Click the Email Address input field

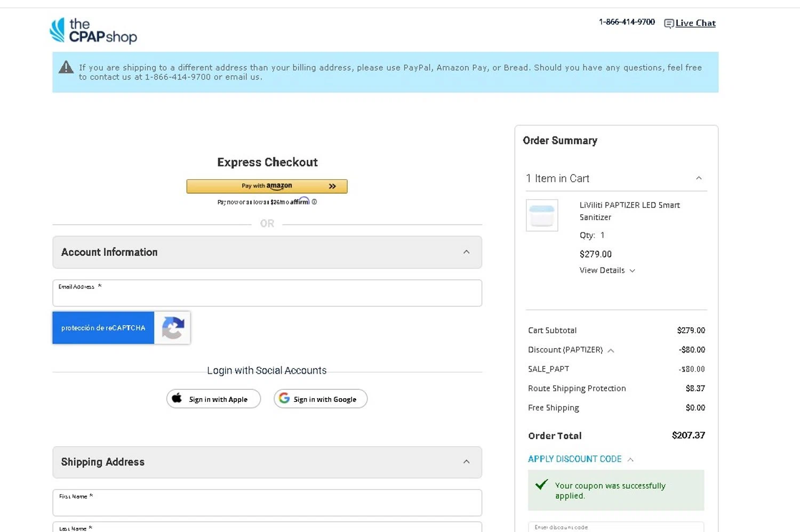click(x=267, y=293)
